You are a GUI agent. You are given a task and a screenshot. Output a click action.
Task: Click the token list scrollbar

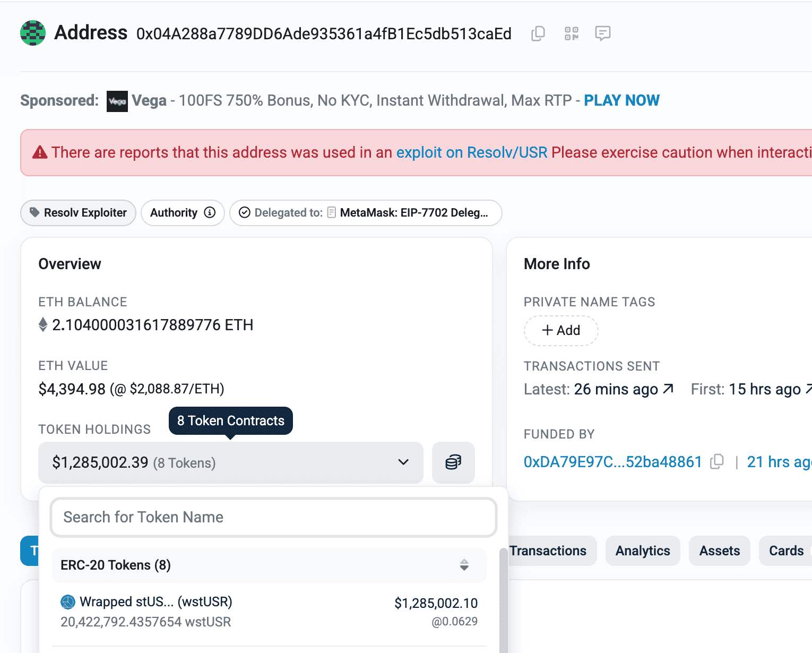pyautogui.click(x=503, y=600)
